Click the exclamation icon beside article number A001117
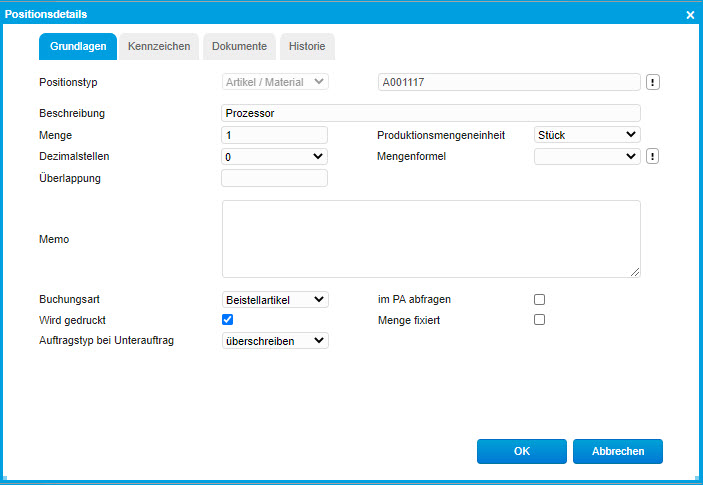 point(652,82)
